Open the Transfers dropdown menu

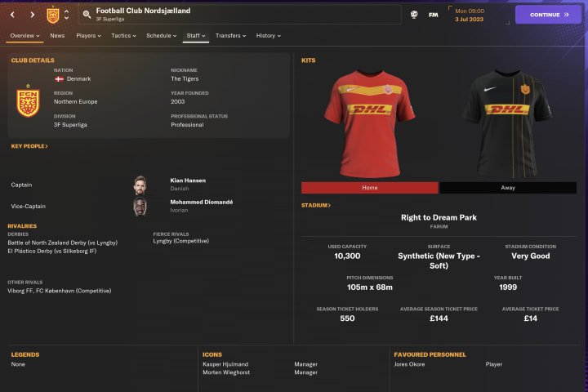(230, 36)
